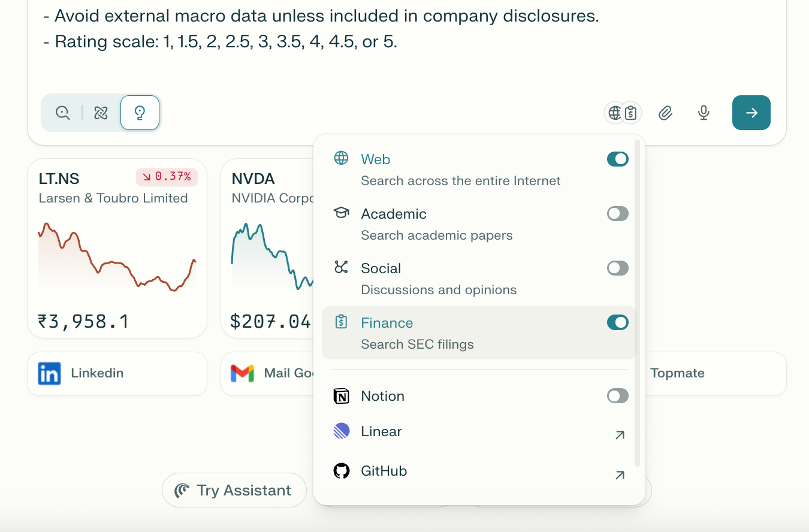The image size is (809, 532).
Task: Turn on the Social discussions toggle
Action: coord(618,268)
